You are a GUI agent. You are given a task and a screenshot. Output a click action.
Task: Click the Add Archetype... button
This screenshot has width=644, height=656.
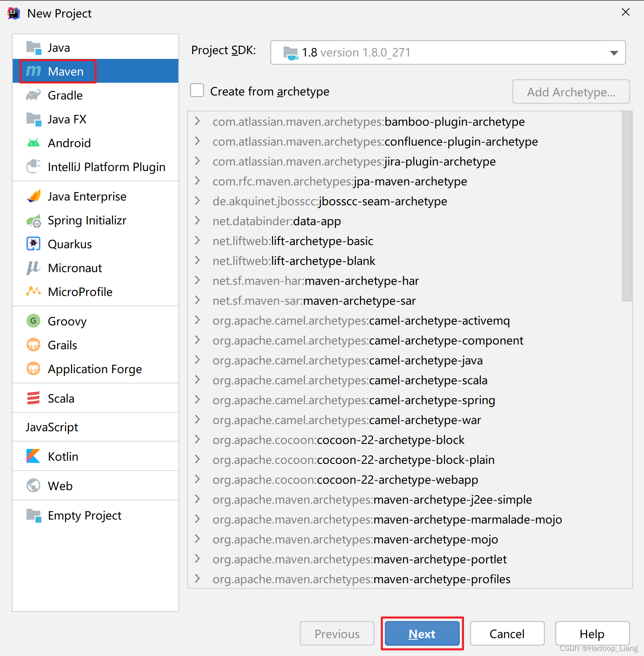click(x=571, y=92)
